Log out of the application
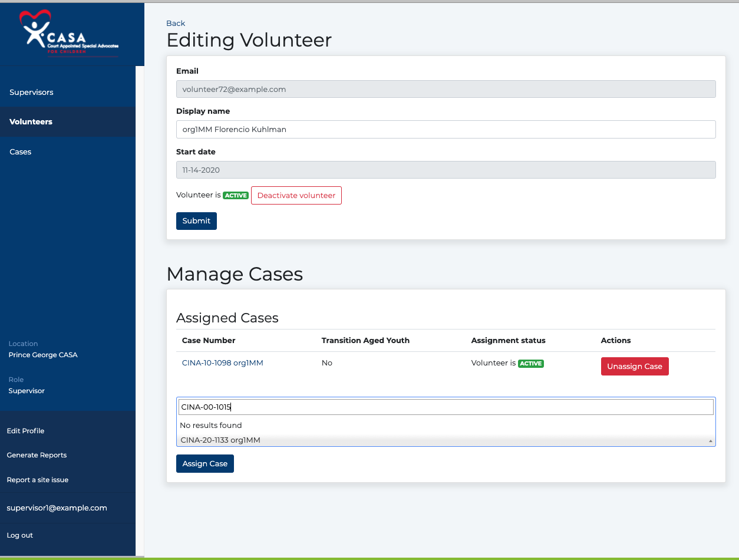Screen dimensions: 739x560 19,535
